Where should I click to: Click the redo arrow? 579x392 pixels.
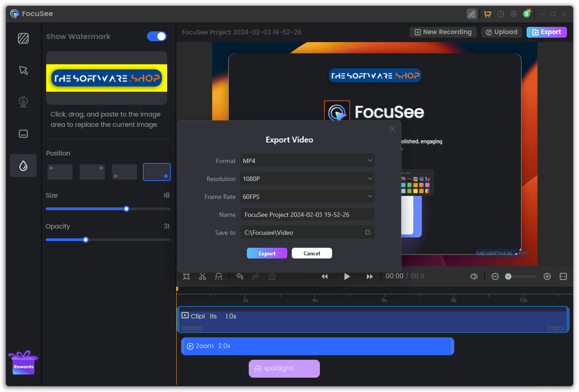point(256,276)
